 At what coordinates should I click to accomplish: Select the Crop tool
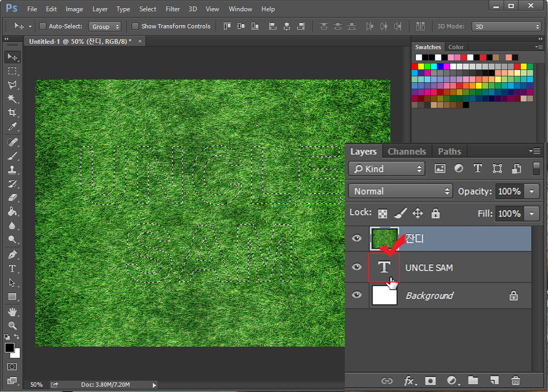tap(12, 112)
